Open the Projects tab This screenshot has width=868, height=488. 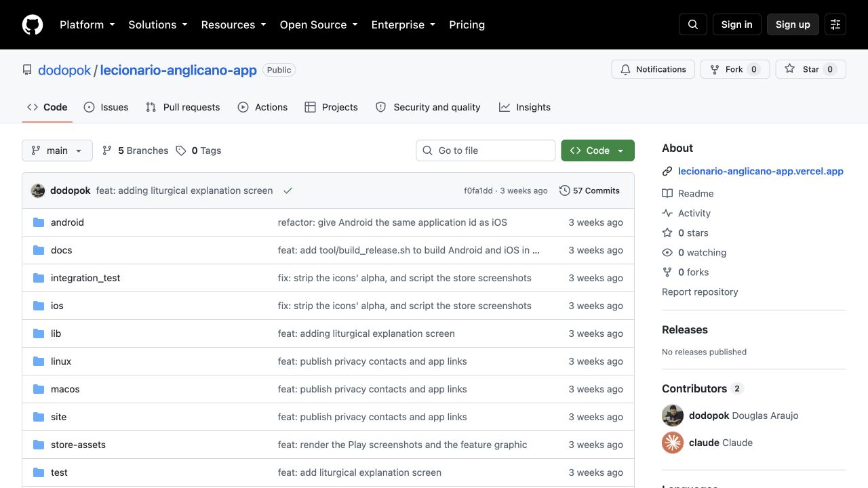[332, 107]
